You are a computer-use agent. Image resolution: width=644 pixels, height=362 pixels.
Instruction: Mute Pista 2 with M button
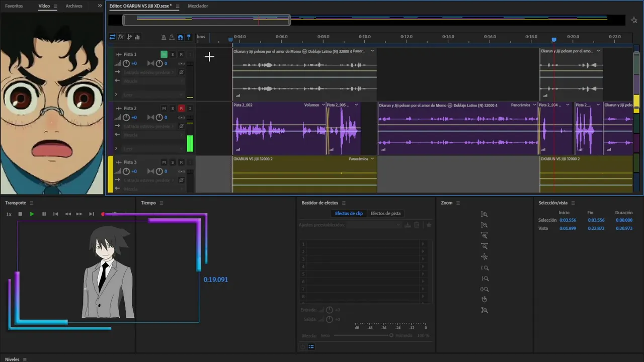tap(164, 108)
